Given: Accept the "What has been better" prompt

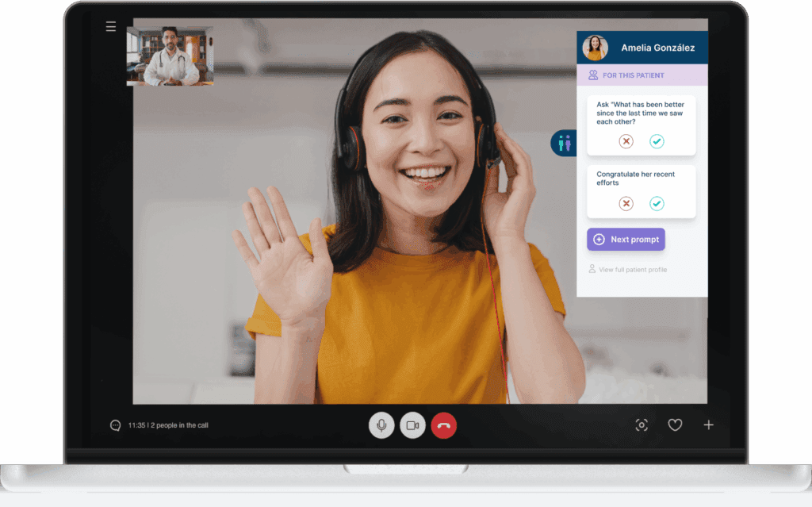Looking at the screenshot, I should (x=657, y=141).
